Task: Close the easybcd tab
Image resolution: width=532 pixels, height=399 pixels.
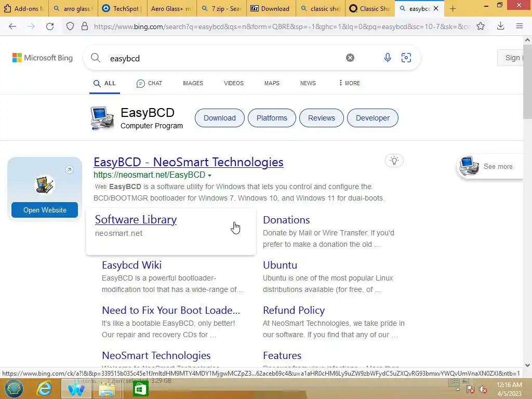Action: (436, 8)
